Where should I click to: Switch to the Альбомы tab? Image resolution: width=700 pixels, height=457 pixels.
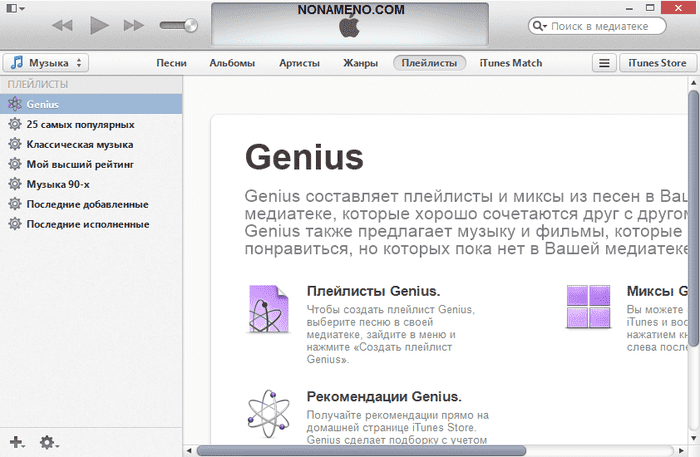(232, 63)
